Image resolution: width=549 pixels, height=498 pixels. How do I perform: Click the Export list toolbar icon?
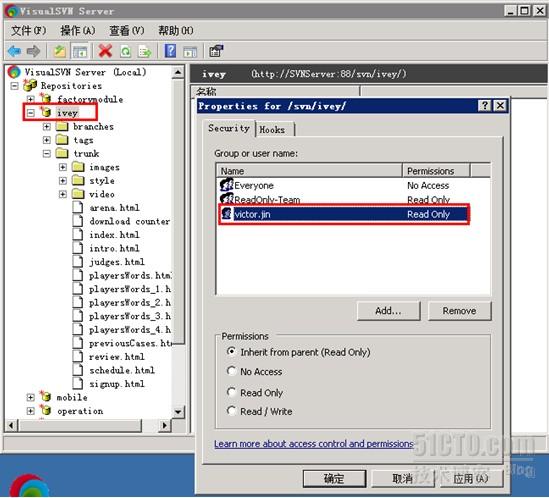(145, 51)
